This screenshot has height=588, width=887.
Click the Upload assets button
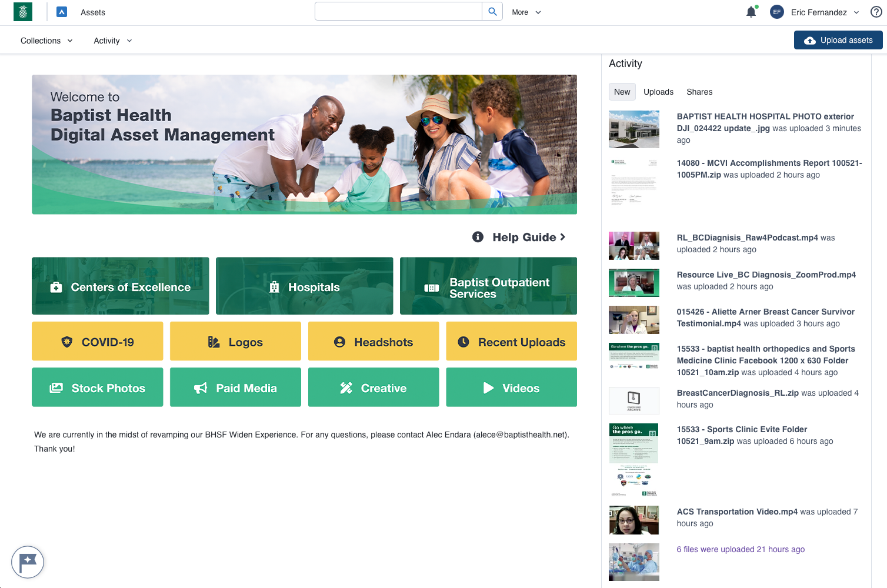[838, 40]
